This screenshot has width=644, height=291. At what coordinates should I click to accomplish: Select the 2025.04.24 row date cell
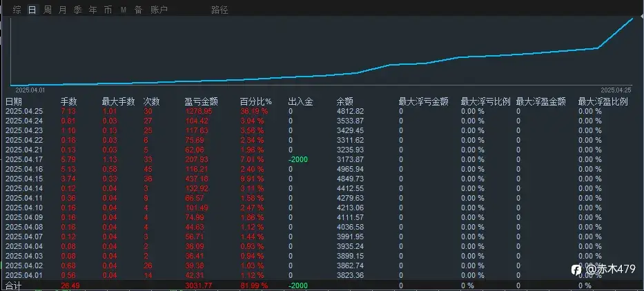pyautogui.click(x=24, y=121)
